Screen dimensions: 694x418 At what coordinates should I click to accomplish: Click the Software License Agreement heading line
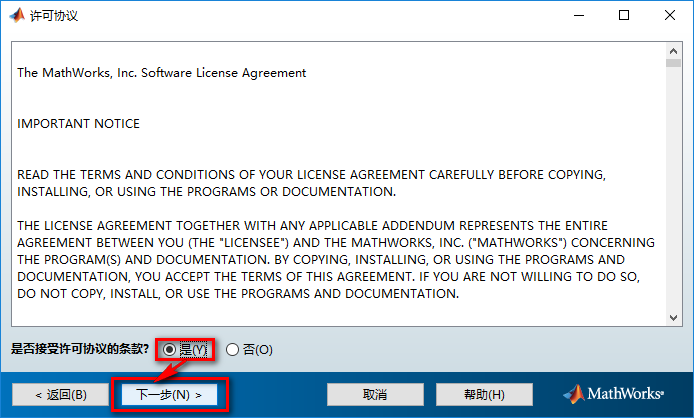(x=162, y=73)
